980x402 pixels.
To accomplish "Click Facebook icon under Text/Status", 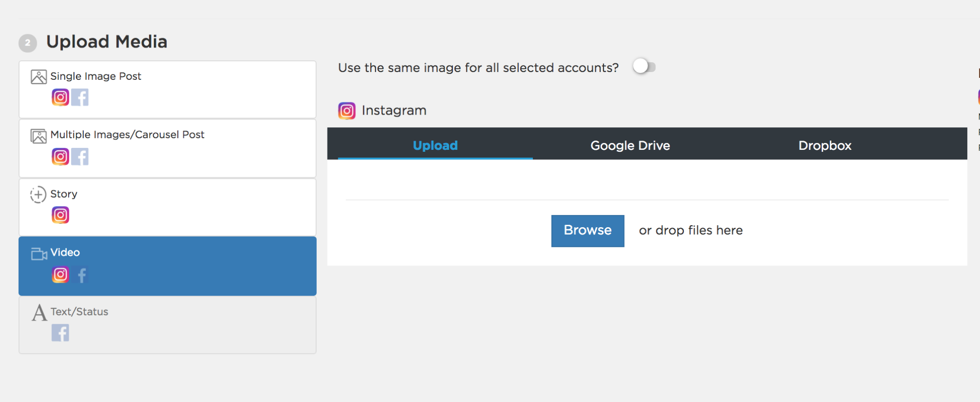I will [x=60, y=333].
